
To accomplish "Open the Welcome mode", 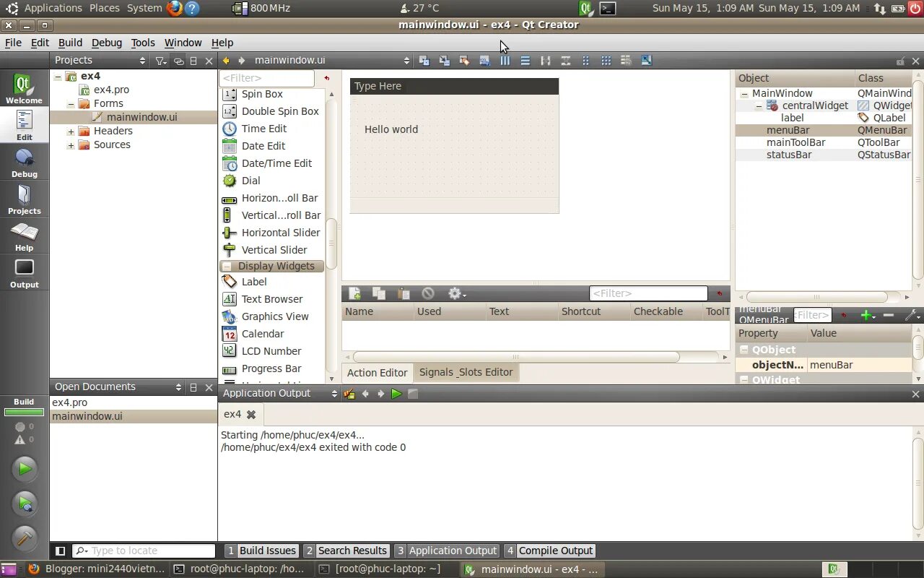I will (24, 89).
